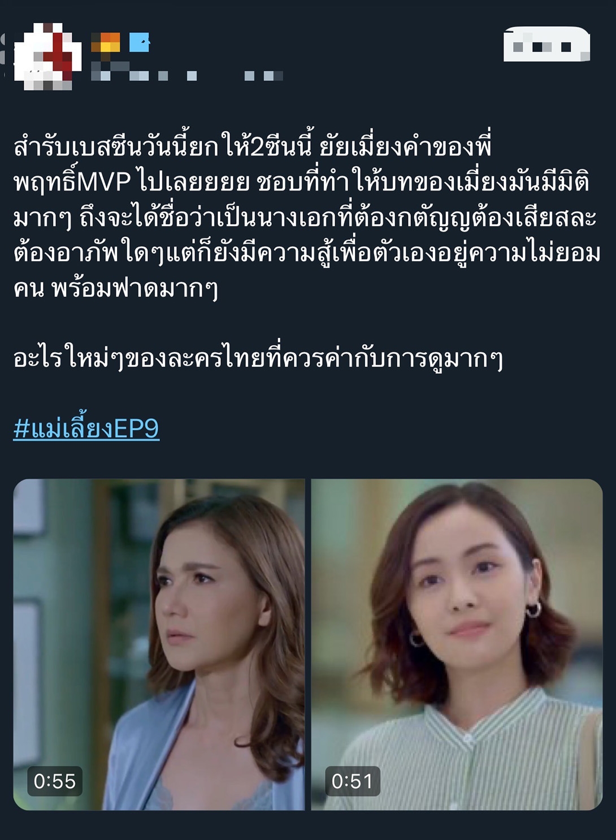This screenshot has height=840, width=616.
Task: Tap the line starting ต้องอาภัพใดๆ
Action: pos(307,253)
